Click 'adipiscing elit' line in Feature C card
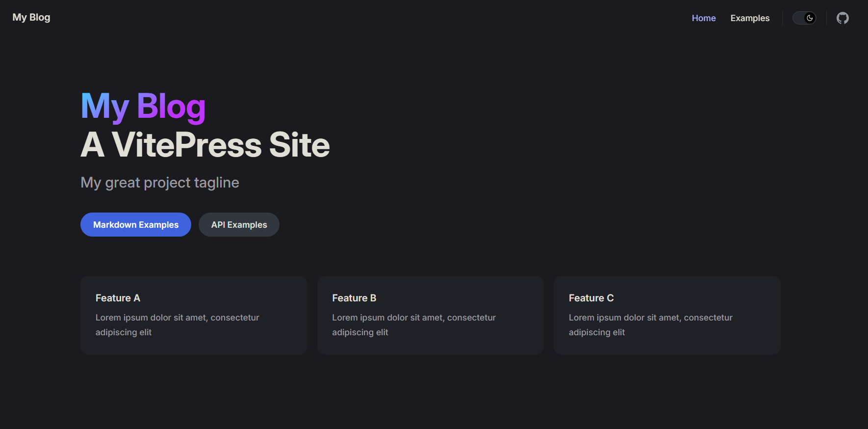Screen dimensions: 868x429 [596, 332]
